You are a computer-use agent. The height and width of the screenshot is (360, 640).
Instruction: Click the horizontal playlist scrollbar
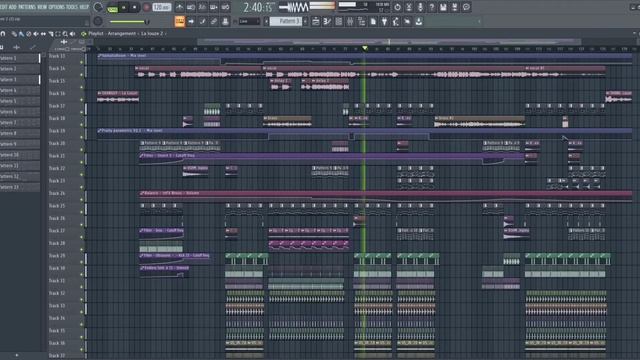click(x=389, y=42)
